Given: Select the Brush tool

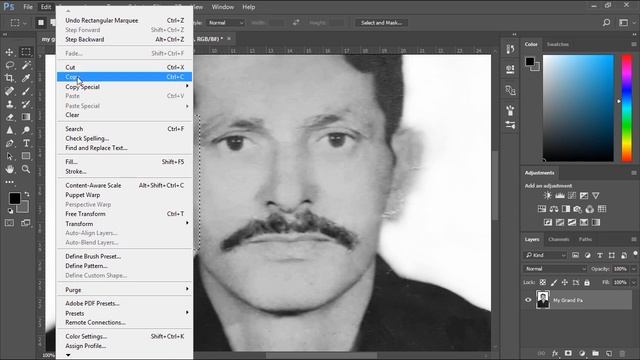Looking at the screenshot, I should (x=26, y=91).
